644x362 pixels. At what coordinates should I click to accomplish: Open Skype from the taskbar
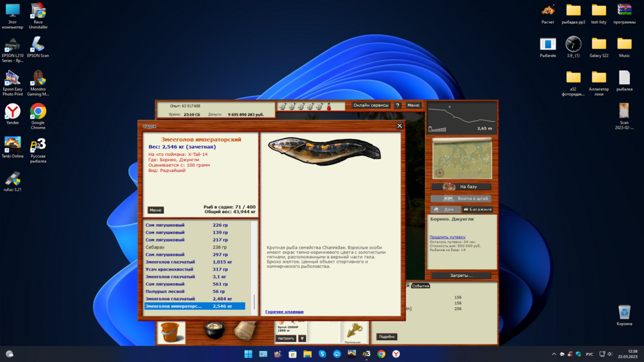pyautogui.click(x=322, y=354)
